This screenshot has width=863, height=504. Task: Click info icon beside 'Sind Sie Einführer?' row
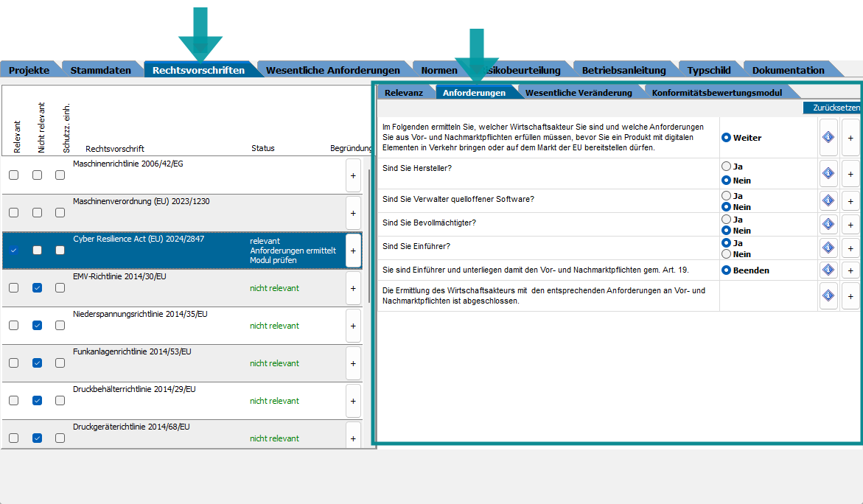(828, 248)
